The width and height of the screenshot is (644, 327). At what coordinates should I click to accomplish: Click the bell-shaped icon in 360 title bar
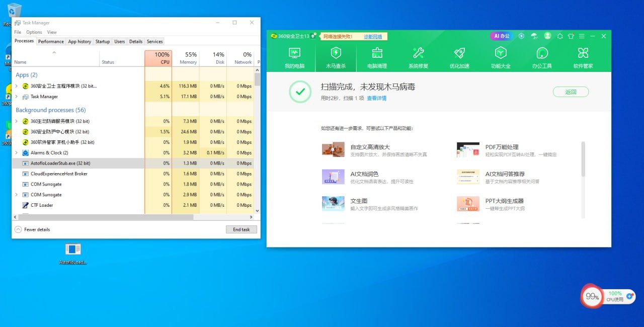pos(559,36)
